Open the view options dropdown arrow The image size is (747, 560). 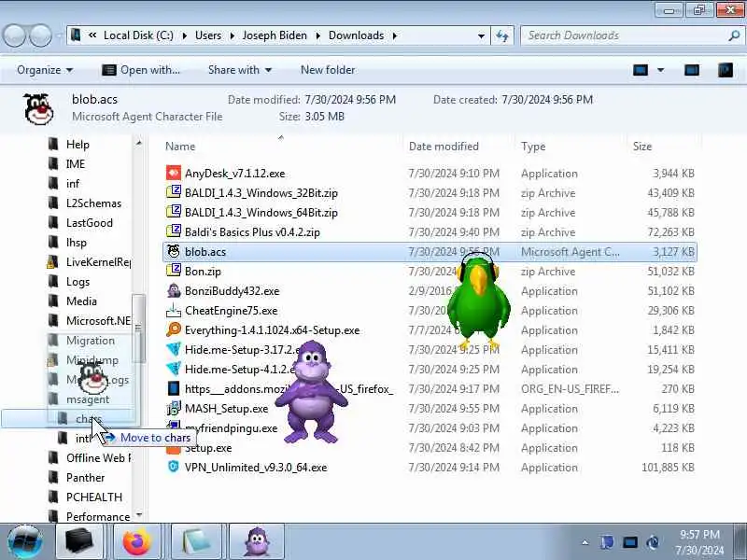point(661,70)
